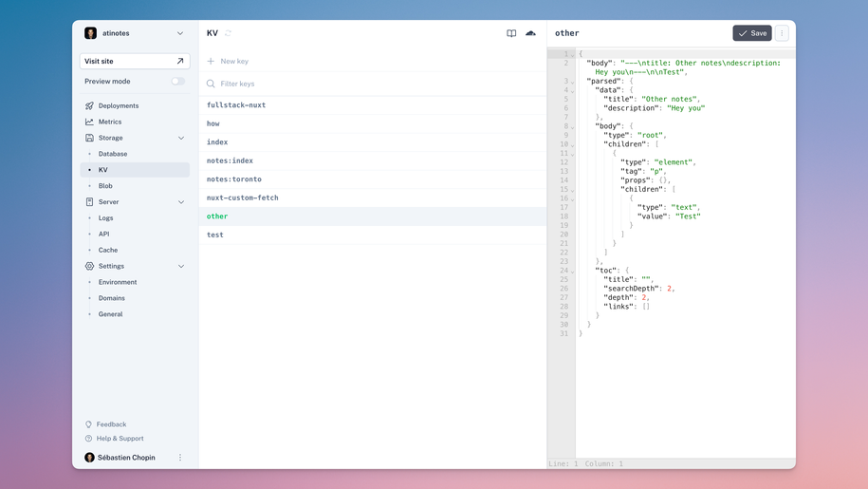
Task: Click the refresh icon next to KV
Action: [228, 33]
